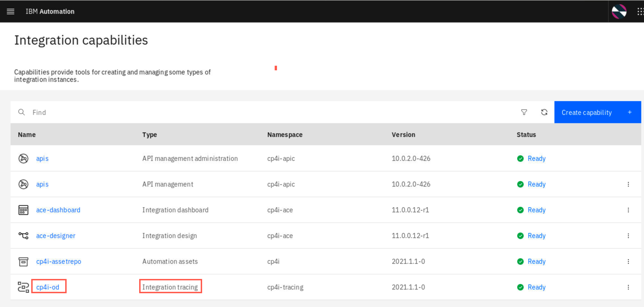Click the search magnifier icon

(x=22, y=112)
